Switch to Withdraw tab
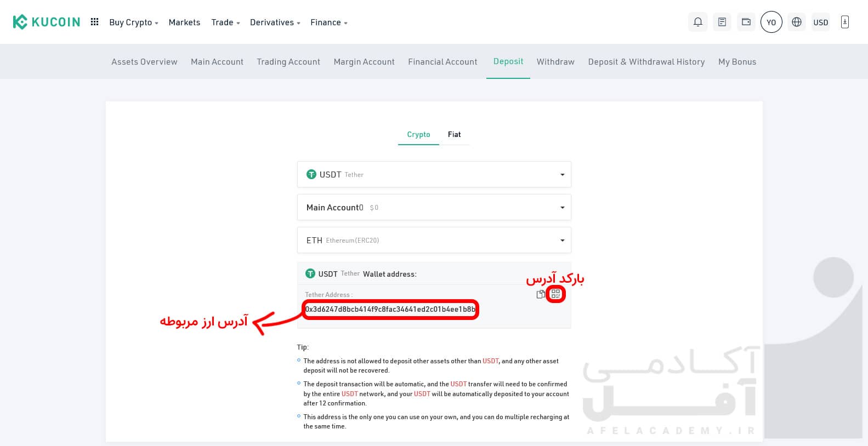The image size is (868, 446). pos(555,62)
